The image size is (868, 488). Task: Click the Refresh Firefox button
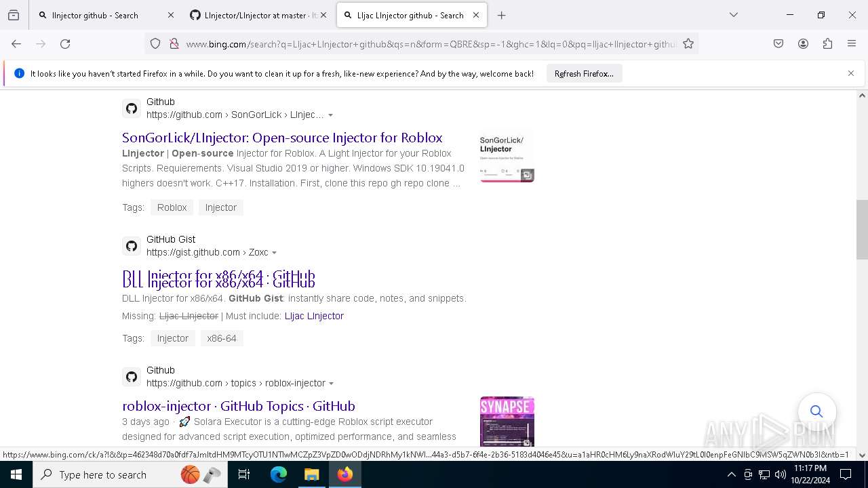click(584, 73)
